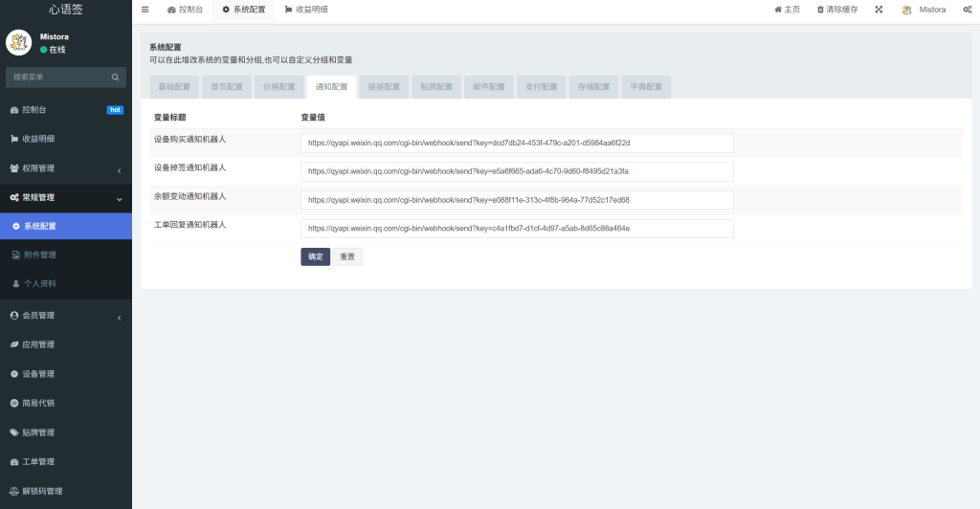Click the 重置 reset button

pyautogui.click(x=347, y=256)
